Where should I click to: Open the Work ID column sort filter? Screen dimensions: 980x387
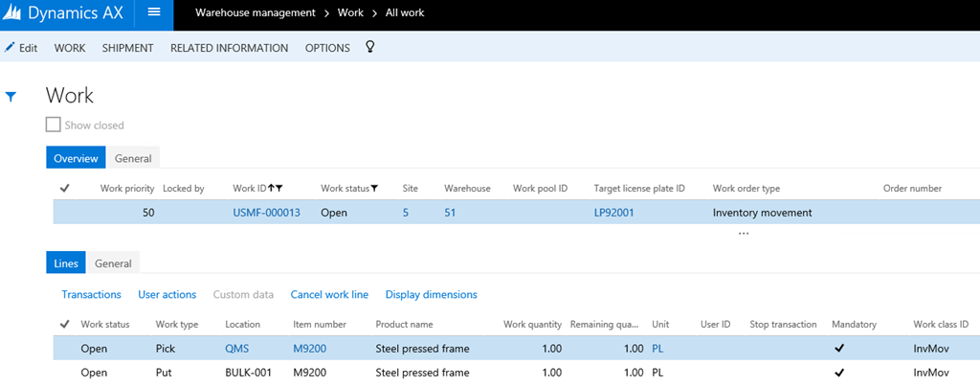[x=276, y=189]
